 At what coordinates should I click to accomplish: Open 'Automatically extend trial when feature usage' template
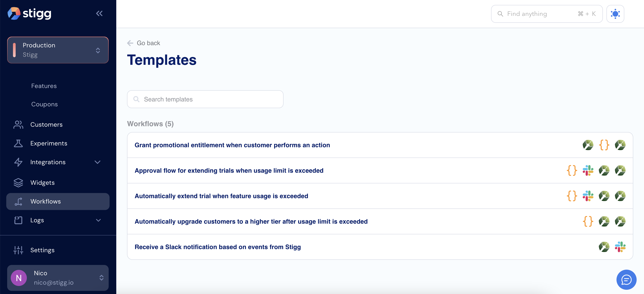221,196
